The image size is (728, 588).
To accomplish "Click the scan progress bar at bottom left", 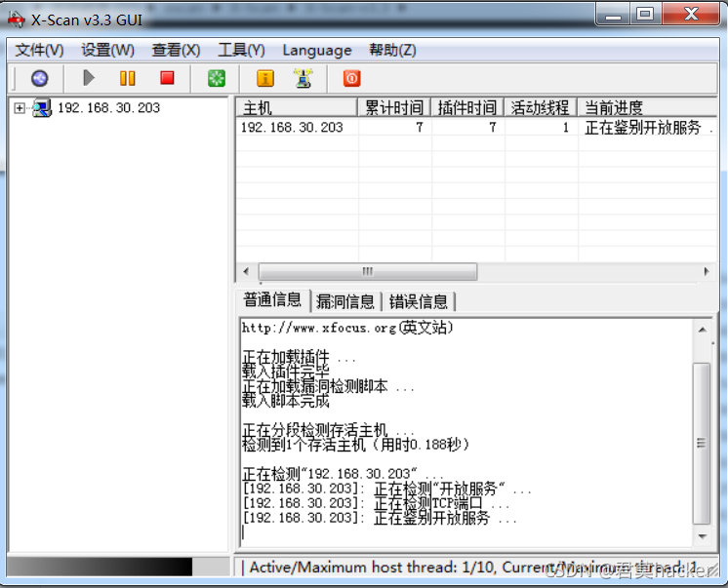I will pos(118,567).
